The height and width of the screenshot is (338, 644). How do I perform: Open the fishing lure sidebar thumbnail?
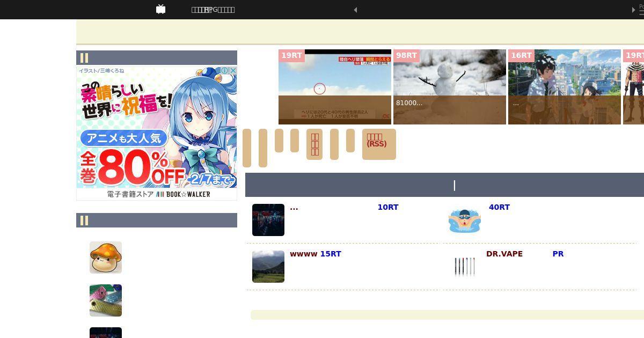pos(106,300)
